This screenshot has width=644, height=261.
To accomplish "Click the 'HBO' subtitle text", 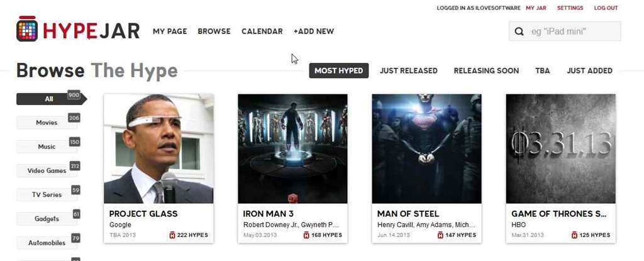I will tap(519, 225).
